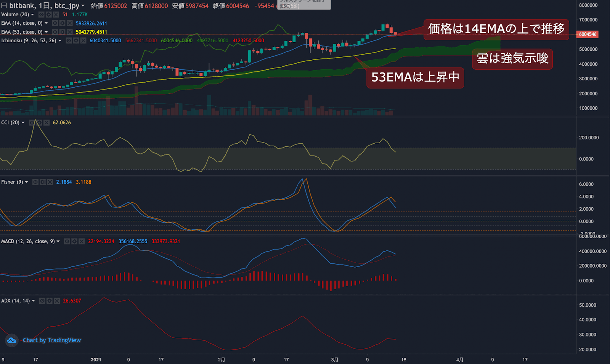Screen dimensions: 610x364
Task: Expand the Ichimoku parameters dropdown
Action: point(60,40)
